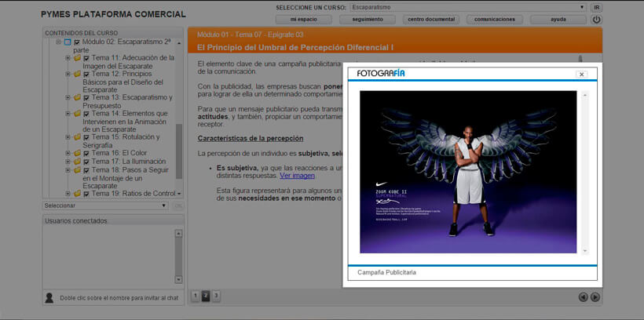Image resolution: width=644 pixels, height=320 pixels.
Task: Open centro documental menu
Action: click(x=431, y=20)
